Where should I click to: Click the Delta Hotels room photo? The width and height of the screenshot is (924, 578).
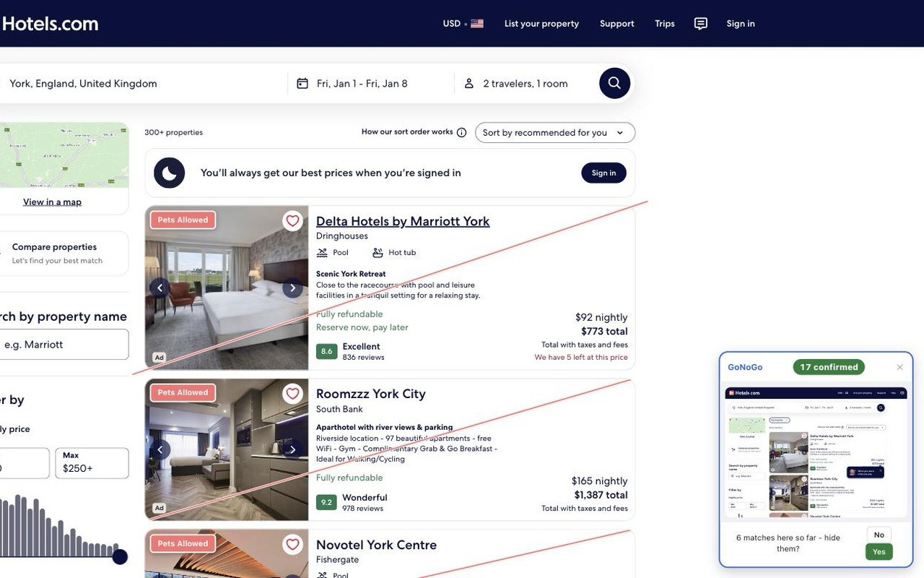pyautogui.click(x=227, y=288)
